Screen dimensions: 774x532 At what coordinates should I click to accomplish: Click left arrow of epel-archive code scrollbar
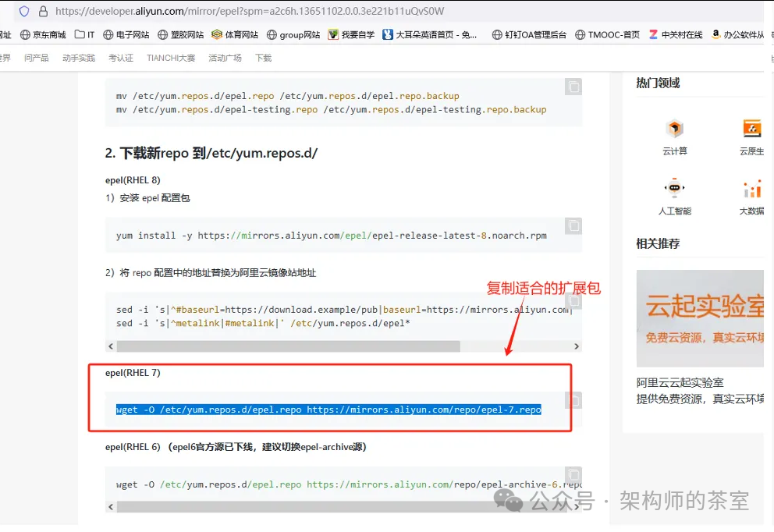[111, 507]
